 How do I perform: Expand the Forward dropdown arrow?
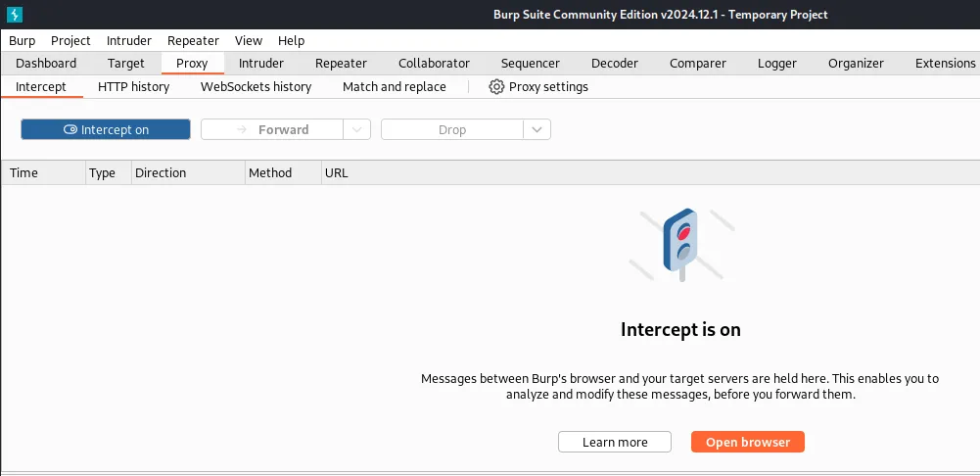357,129
